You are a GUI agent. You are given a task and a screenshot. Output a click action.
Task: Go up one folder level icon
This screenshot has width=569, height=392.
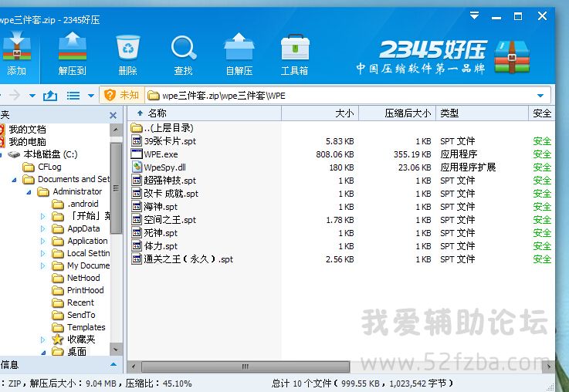pos(50,96)
